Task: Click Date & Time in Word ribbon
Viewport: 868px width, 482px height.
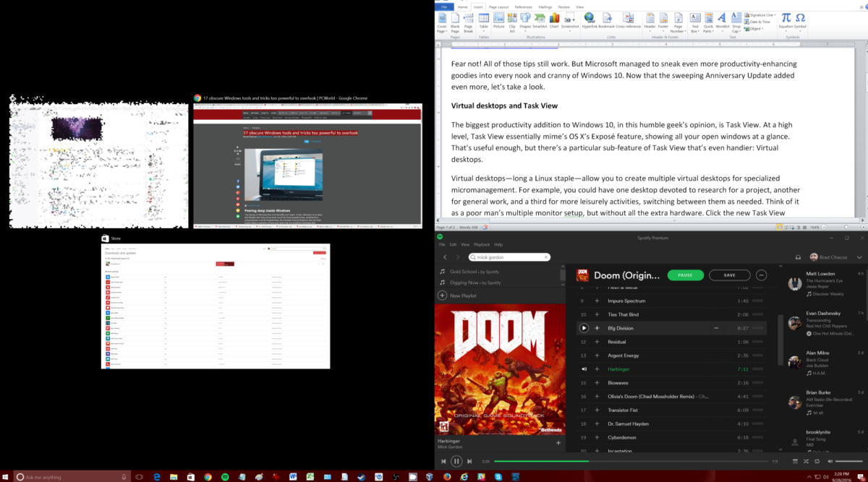Action: pos(757,22)
